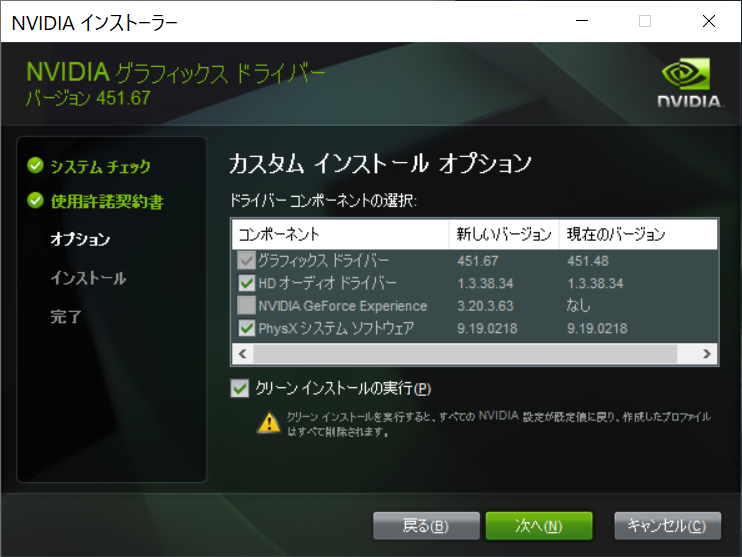The image size is (742, 557).
Task: Close the NVIDIA インストーラー window
Action: point(708,21)
